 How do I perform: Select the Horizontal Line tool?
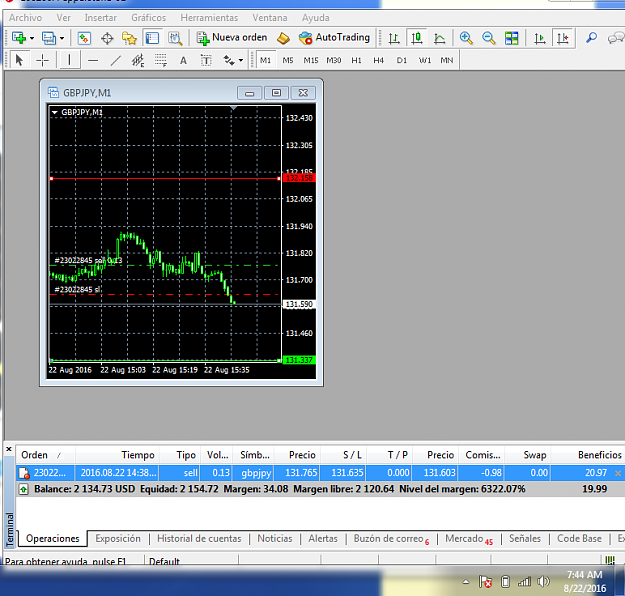[x=93, y=61]
